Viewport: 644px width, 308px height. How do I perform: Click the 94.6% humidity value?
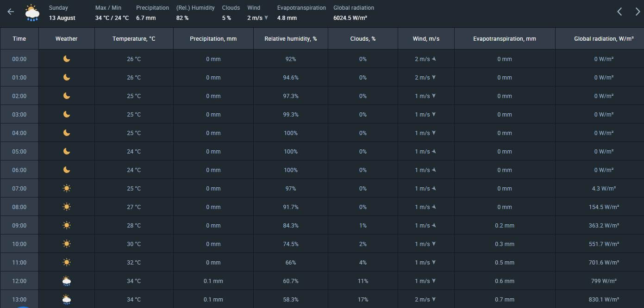291,77
